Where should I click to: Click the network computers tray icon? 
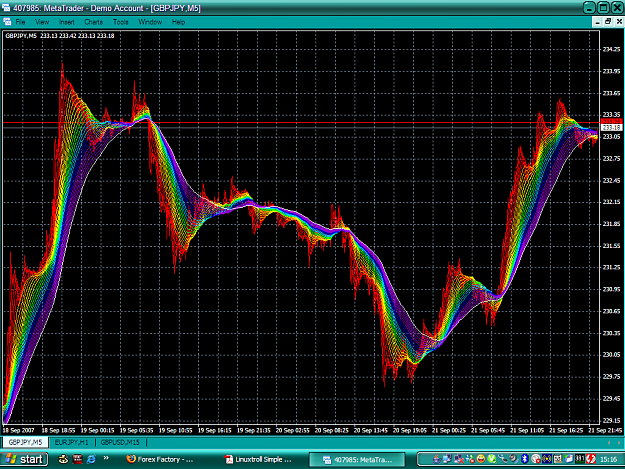[x=447, y=459]
